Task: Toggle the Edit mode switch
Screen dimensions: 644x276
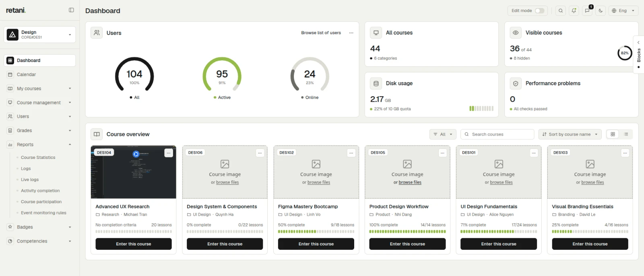Action: [540, 11]
